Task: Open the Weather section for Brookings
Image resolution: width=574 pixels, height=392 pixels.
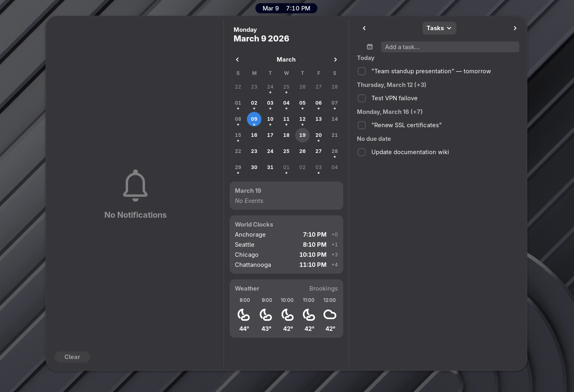Action: coord(286,308)
